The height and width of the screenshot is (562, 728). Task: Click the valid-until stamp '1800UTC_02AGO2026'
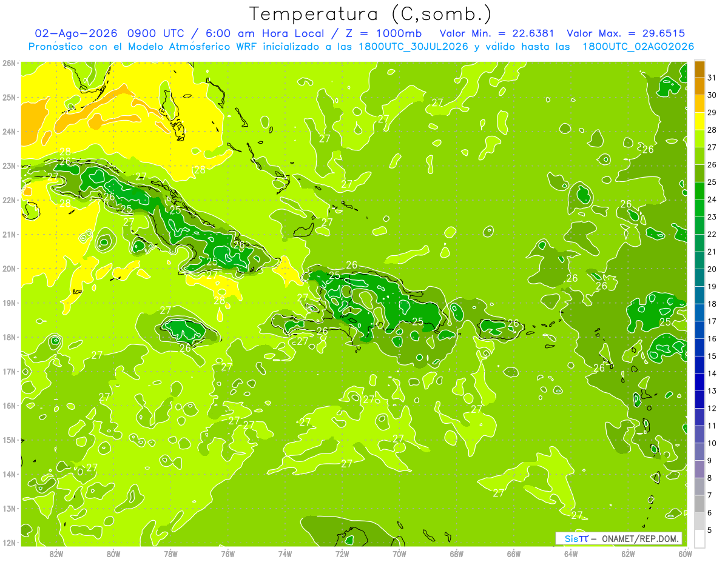tap(638, 47)
